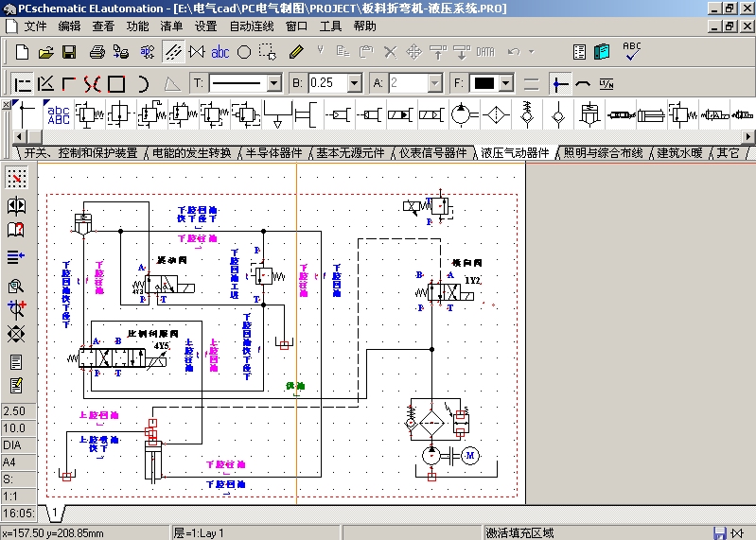This screenshot has width=756, height=540.
Task: Pick the filter diamond symbol
Action: [496, 114]
